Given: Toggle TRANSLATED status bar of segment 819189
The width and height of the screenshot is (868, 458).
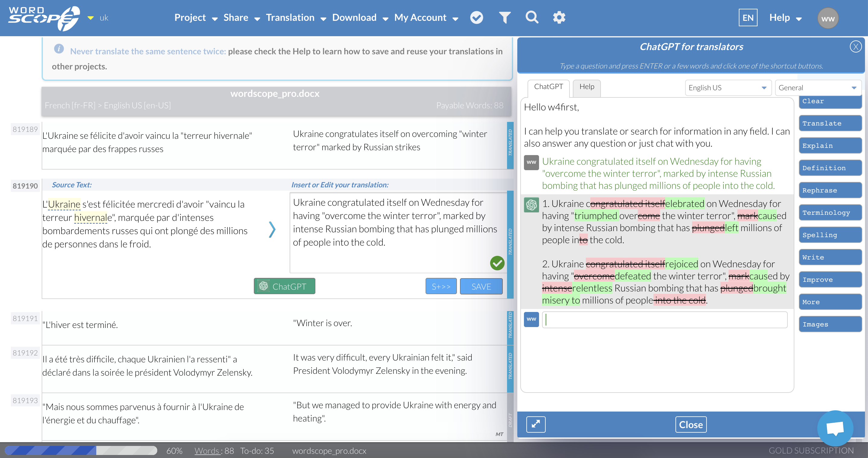Looking at the screenshot, I should (510, 145).
